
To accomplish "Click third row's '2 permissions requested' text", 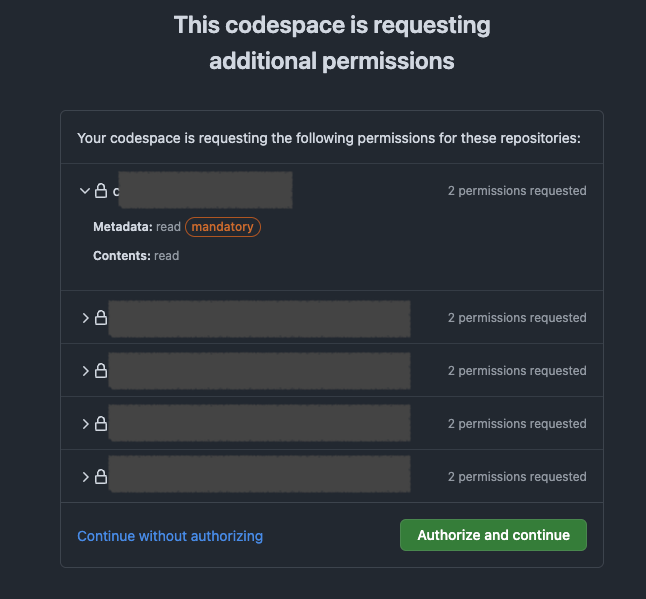I will [517, 371].
